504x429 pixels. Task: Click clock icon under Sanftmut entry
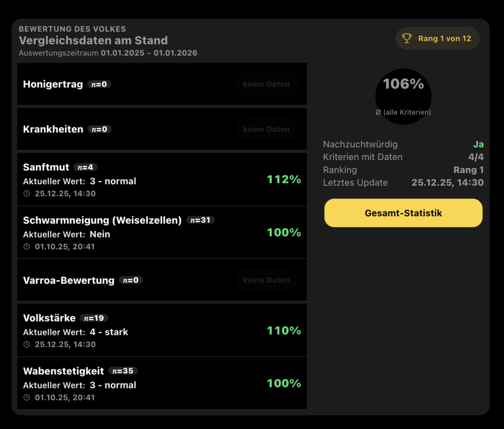pyautogui.click(x=27, y=194)
